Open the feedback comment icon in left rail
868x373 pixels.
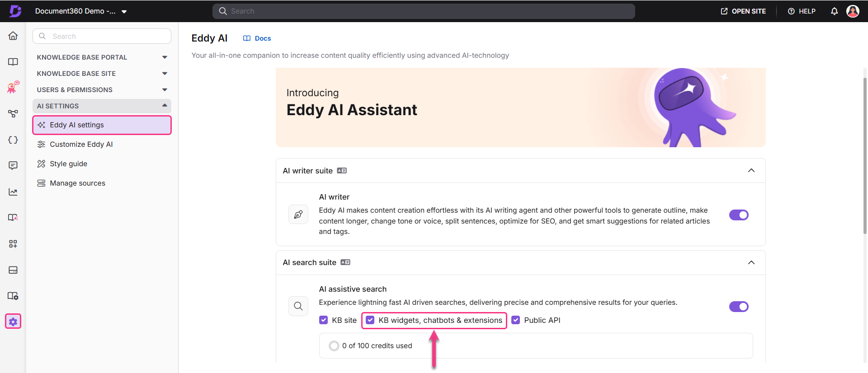(13, 166)
